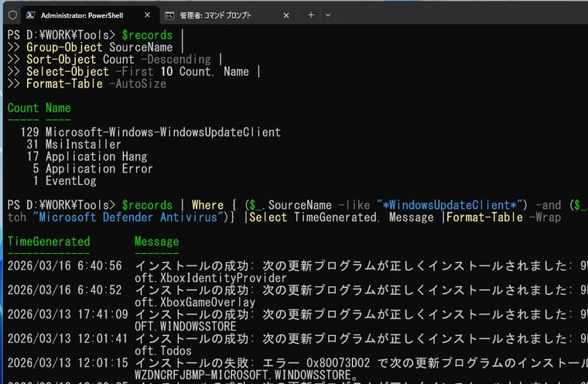Select the Application Error row text
588x384 pixels.
point(99,169)
